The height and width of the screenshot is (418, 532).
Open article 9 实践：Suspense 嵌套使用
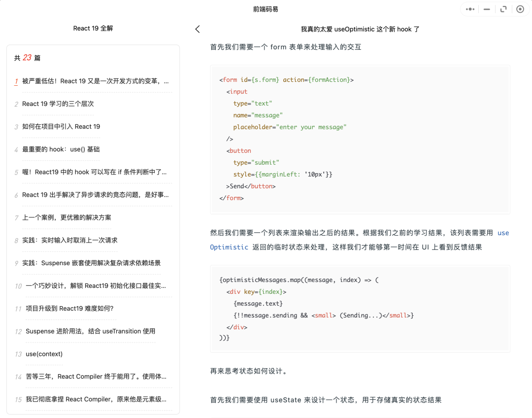click(91, 263)
